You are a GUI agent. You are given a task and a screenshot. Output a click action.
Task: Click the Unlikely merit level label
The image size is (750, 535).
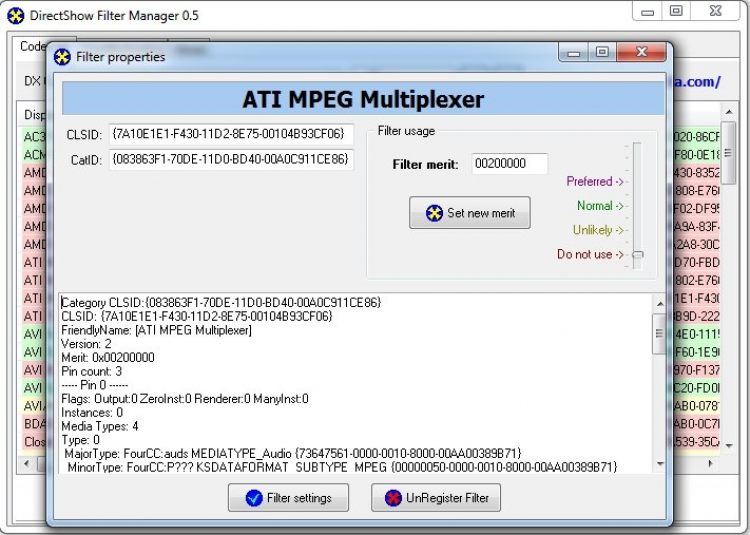[598, 230]
